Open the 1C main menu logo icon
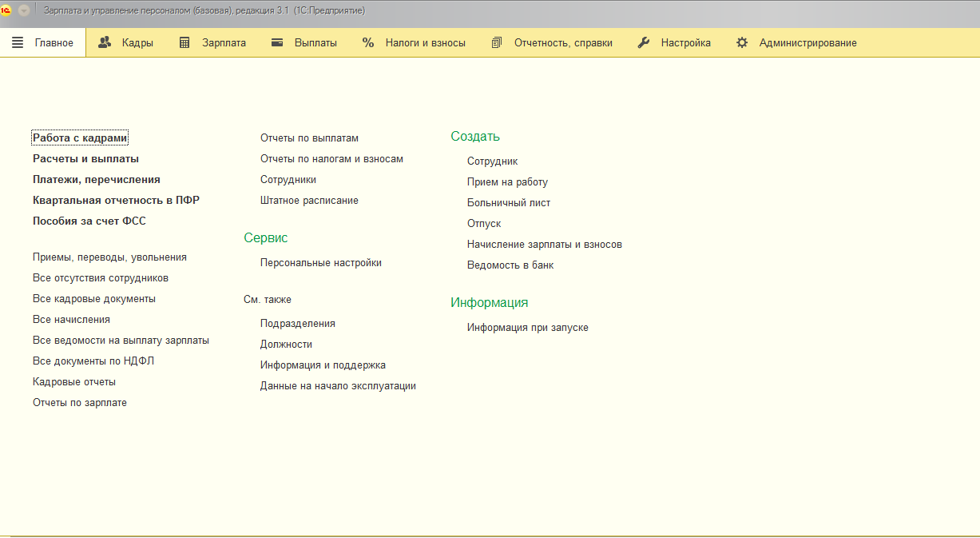980x538 pixels. point(7,10)
